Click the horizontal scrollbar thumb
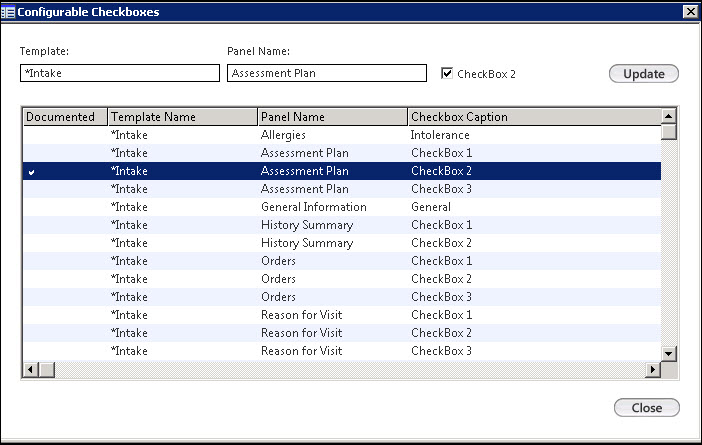Image resolution: width=702 pixels, height=445 pixels. click(x=47, y=370)
